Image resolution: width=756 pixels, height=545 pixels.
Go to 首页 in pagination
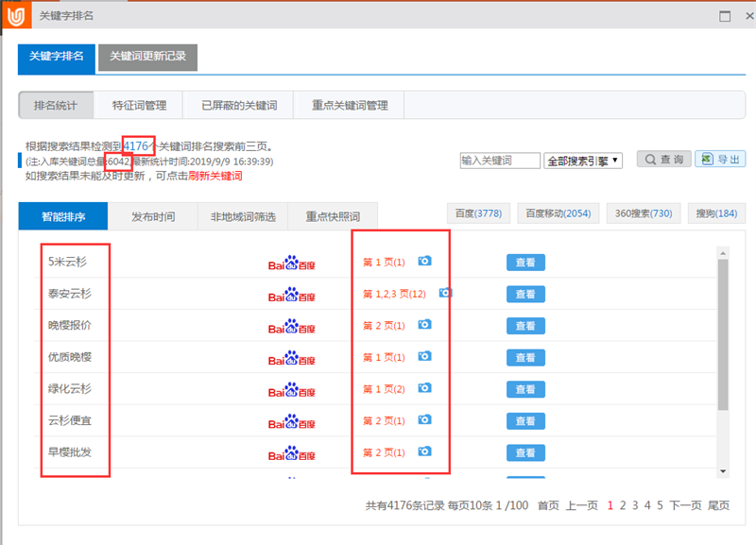[x=548, y=505]
